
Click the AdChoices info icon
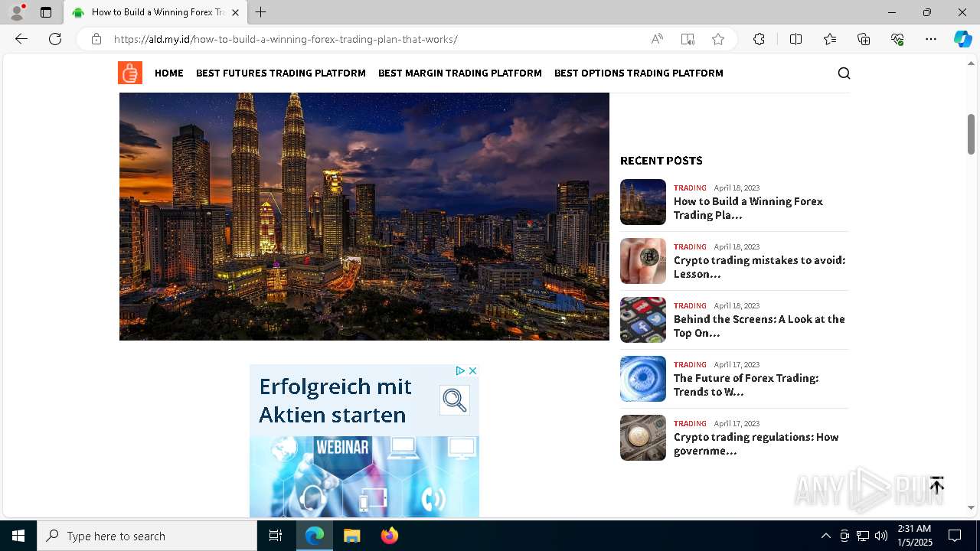[x=460, y=370]
